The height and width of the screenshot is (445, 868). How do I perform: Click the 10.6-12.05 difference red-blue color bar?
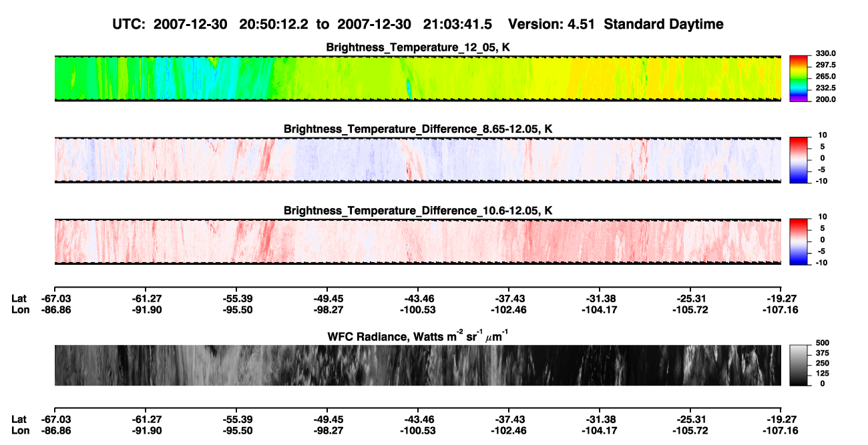tap(799, 242)
